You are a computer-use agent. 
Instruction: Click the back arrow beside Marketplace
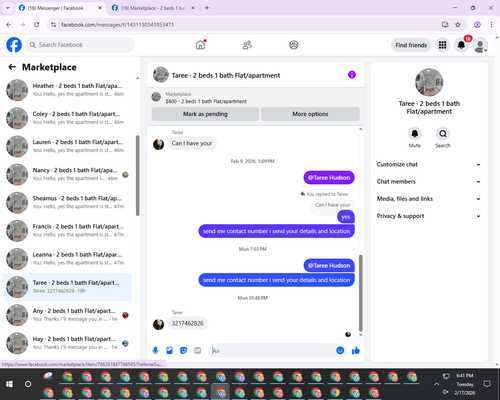(12, 67)
